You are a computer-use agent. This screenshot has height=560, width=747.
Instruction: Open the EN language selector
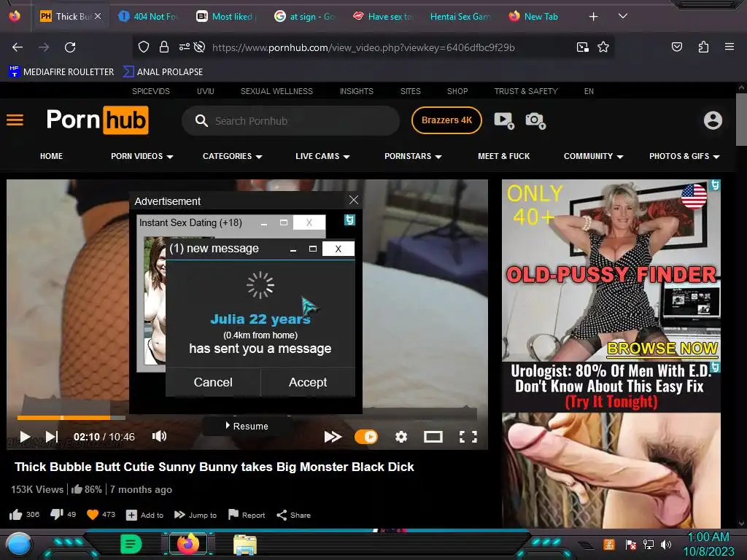tap(589, 91)
